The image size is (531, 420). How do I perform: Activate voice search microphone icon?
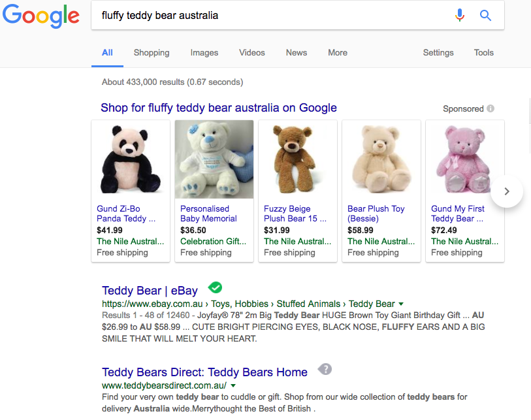coord(460,15)
